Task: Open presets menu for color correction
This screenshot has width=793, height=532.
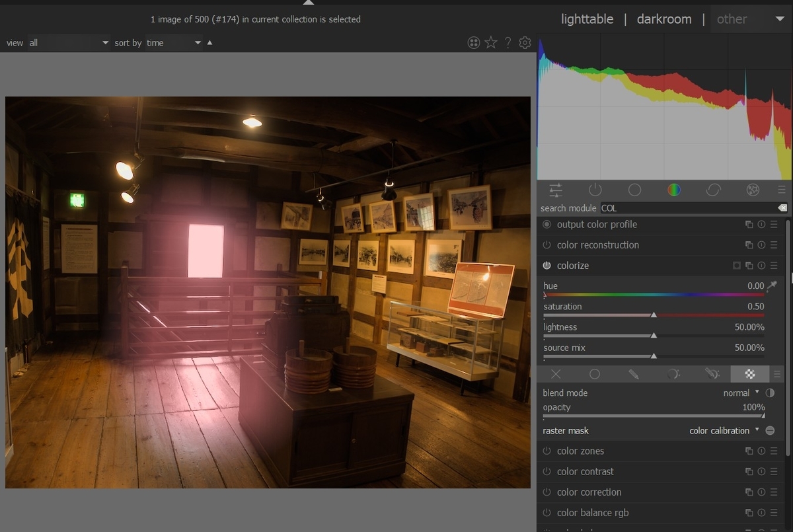Action: coord(773,492)
